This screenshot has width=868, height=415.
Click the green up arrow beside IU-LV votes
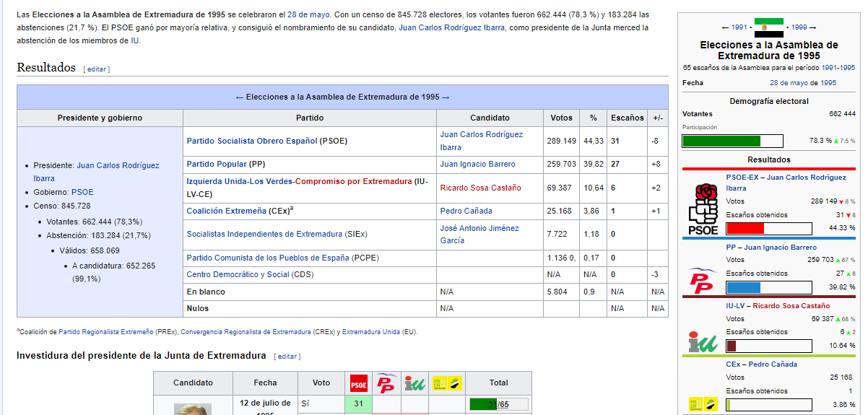point(838,319)
